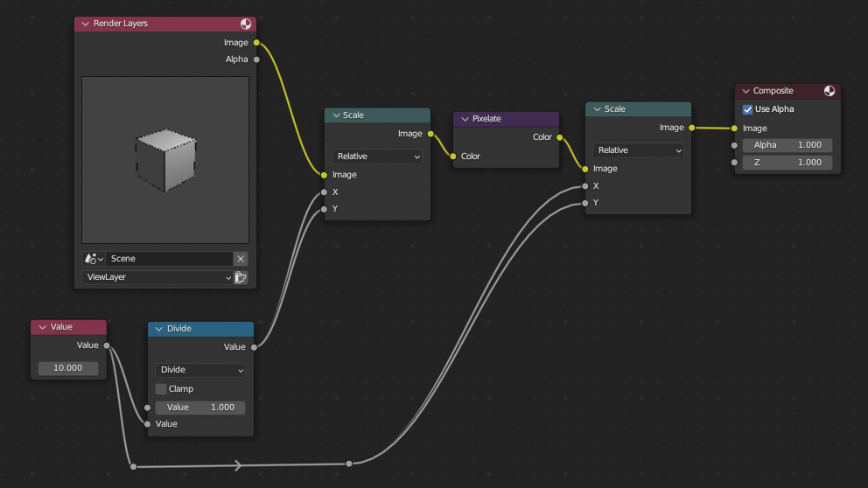Click the 10.000 field in Value node
This screenshot has width=868, height=488.
click(68, 368)
